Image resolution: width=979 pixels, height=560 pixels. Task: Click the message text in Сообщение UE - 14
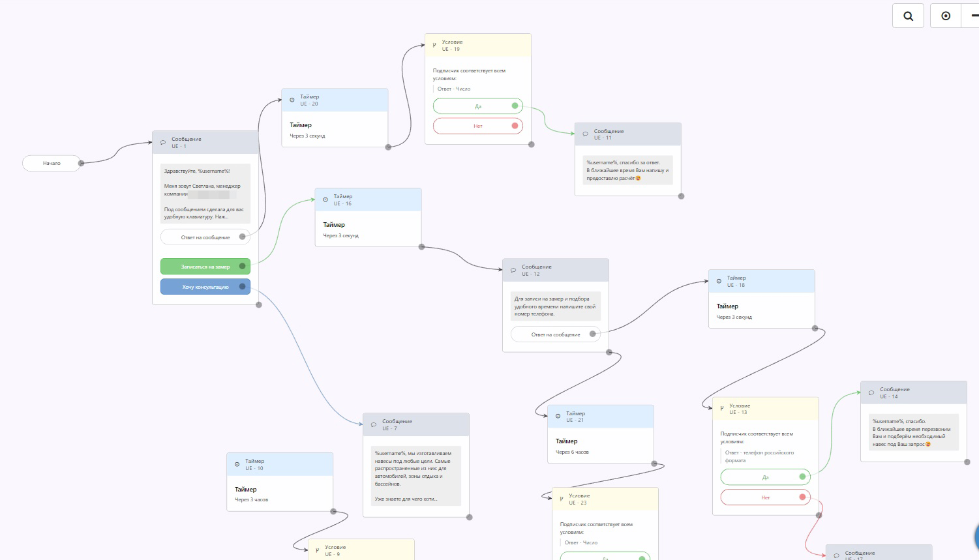(x=914, y=432)
